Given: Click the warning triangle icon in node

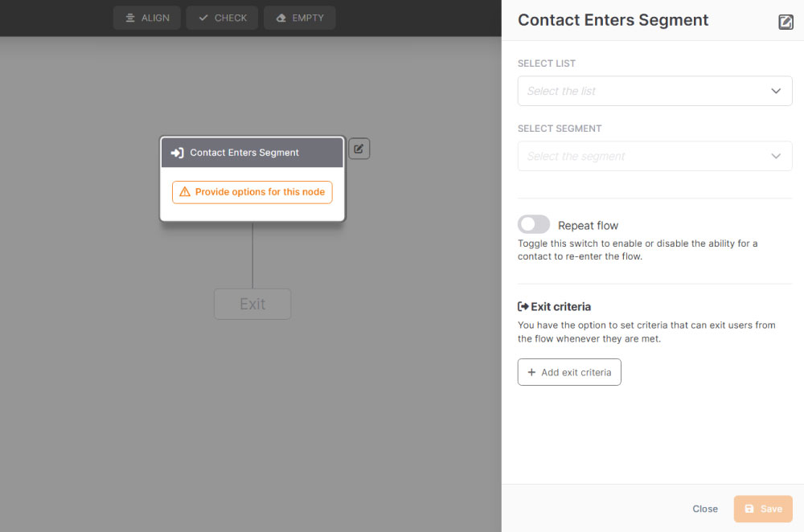Looking at the screenshot, I should pos(185,192).
